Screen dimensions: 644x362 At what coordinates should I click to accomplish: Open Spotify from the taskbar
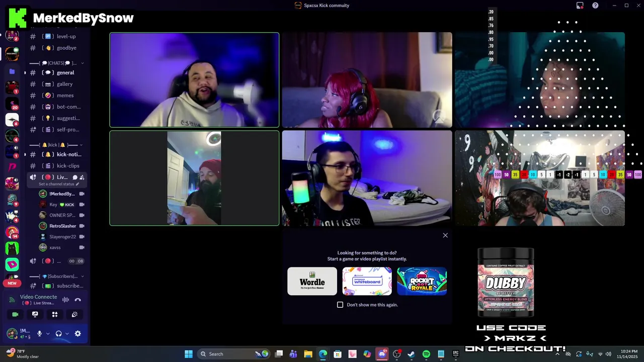(426, 354)
